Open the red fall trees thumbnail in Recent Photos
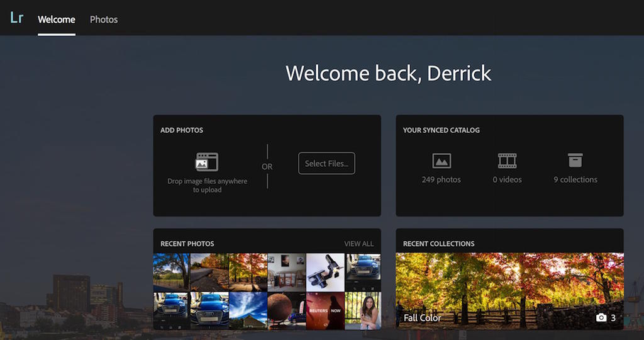Viewport: 644px width, 340px height. [x=248, y=272]
